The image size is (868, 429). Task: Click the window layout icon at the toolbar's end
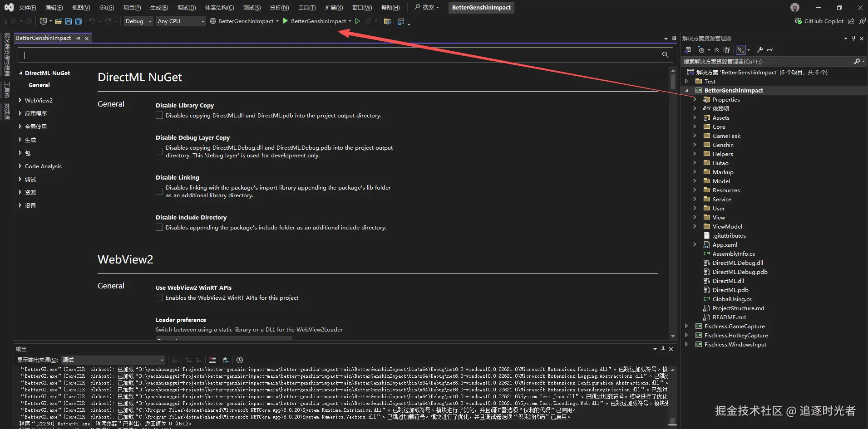400,21
